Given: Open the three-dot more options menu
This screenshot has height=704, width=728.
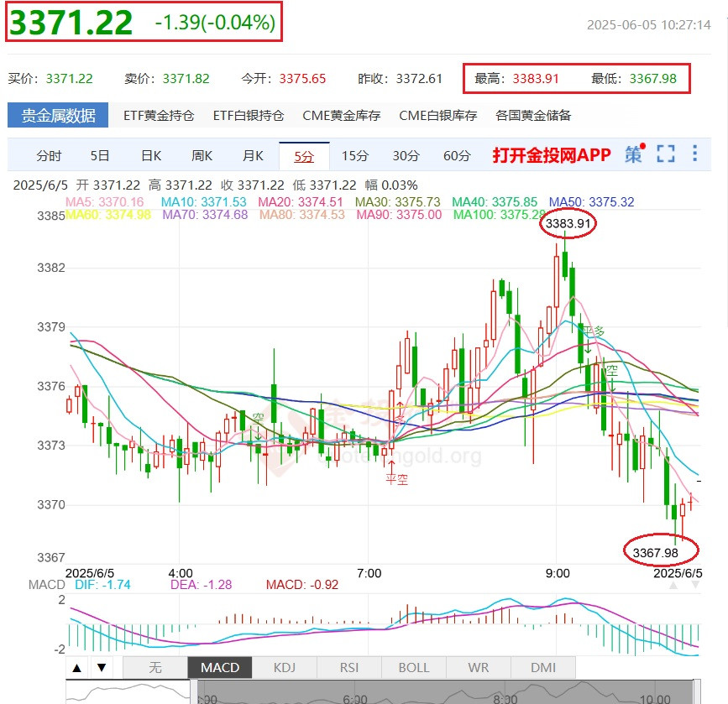Looking at the screenshot, I should click(694, 154).
